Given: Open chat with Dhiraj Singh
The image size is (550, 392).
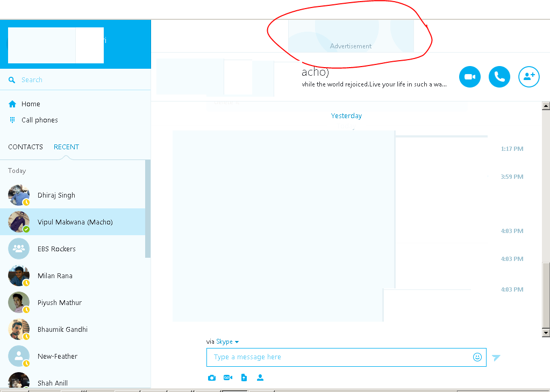Looking at the screenshot, I should (x=73, y=195).
